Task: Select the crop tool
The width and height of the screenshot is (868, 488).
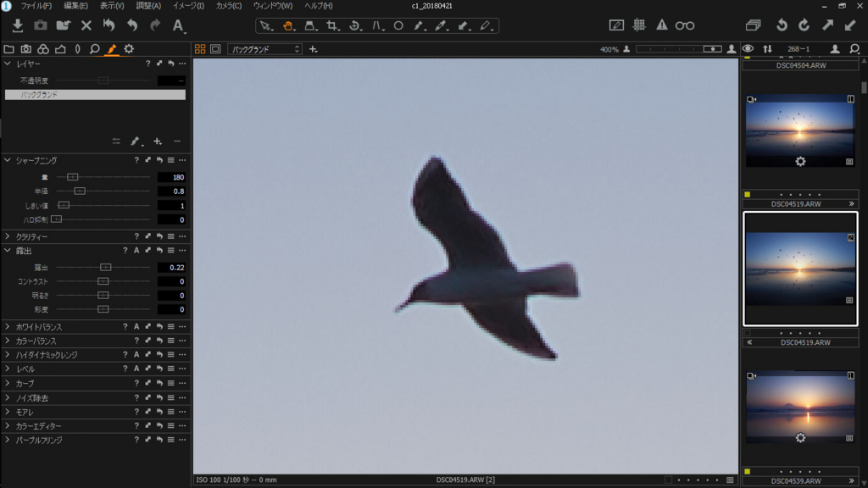Action: [332, 26]
